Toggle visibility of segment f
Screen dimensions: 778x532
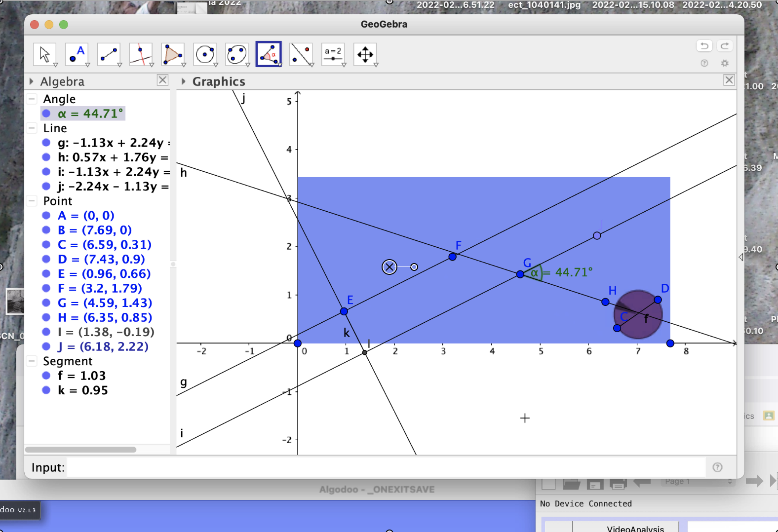pos(46,376)
